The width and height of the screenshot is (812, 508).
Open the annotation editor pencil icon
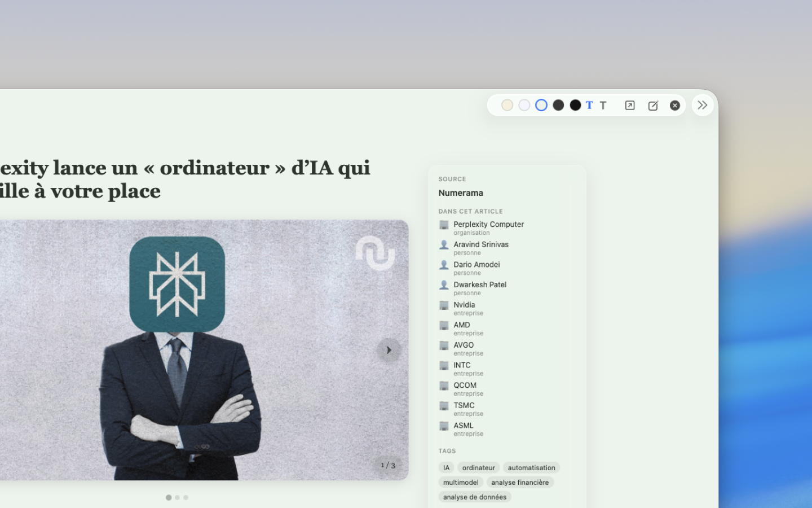pyautogui.click(x=652, y=105)
